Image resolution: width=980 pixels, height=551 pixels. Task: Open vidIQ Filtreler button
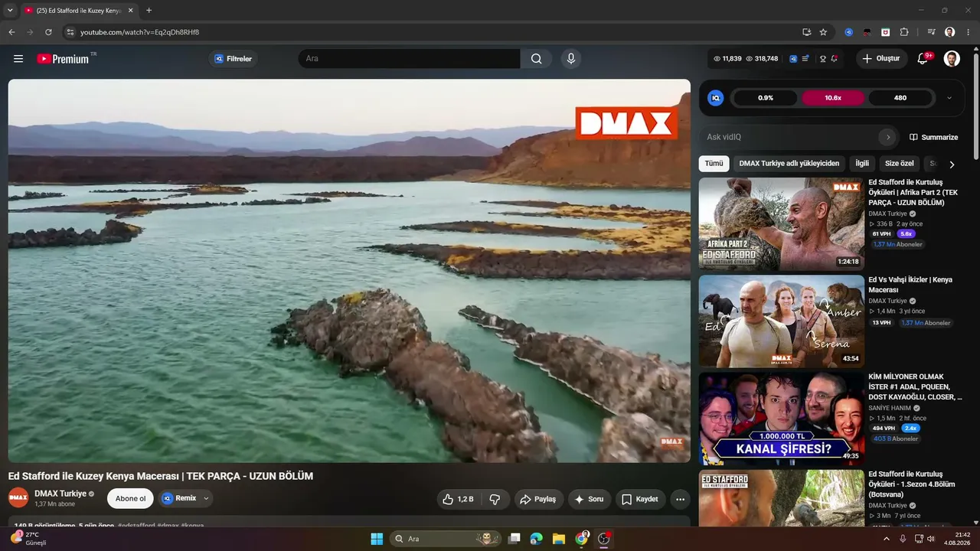(x=234, y=59)
